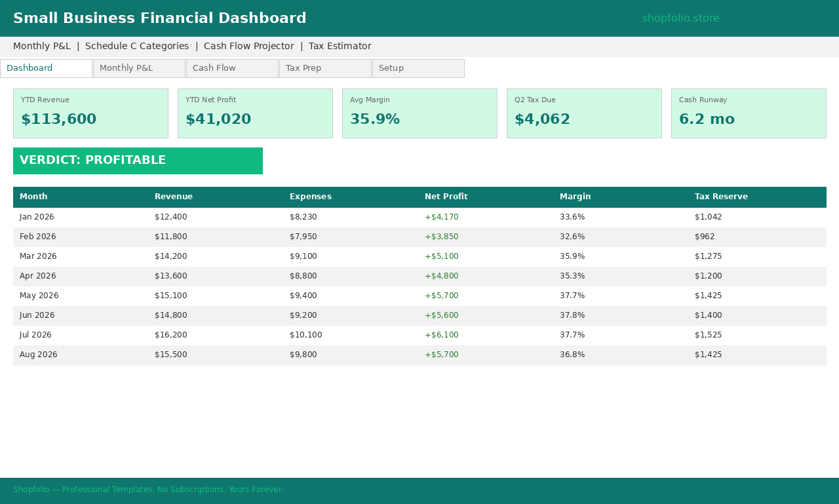Click the Shopfolio footer tagline text
The height and width of the screenshot is (504, 839).
click(x=148, y=490)
